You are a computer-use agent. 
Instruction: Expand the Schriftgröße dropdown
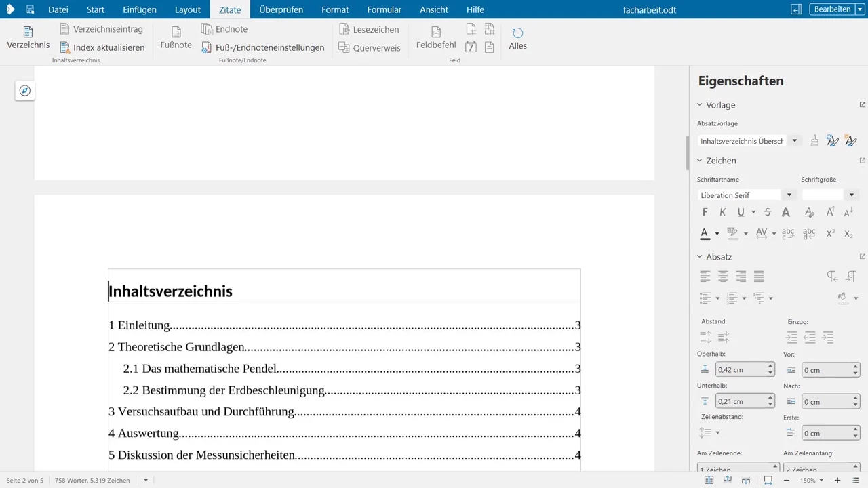click(x=852, y=195)
